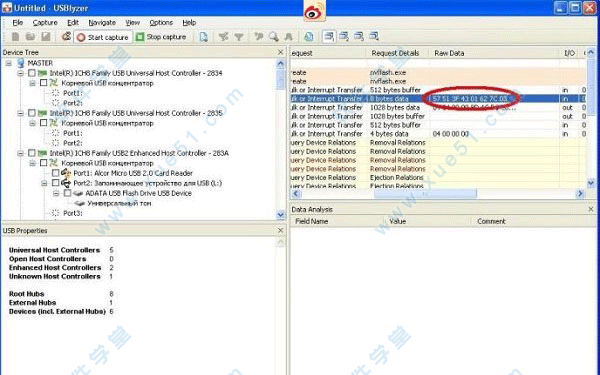Click the funnel filter toolbar icon

tap(239, 37)
